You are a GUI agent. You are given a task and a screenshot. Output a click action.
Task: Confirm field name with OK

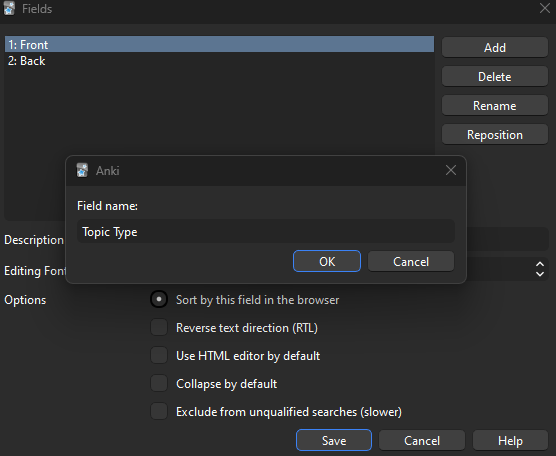coord(327,261)
